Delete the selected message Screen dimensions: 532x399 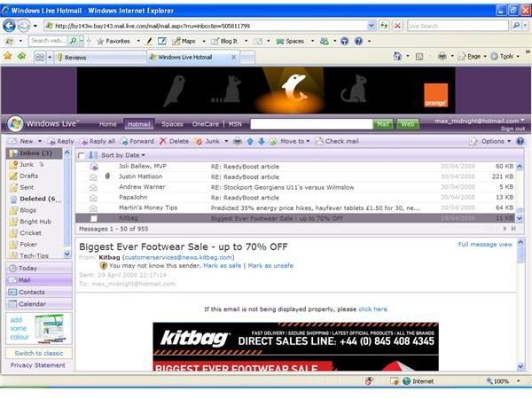175,141
